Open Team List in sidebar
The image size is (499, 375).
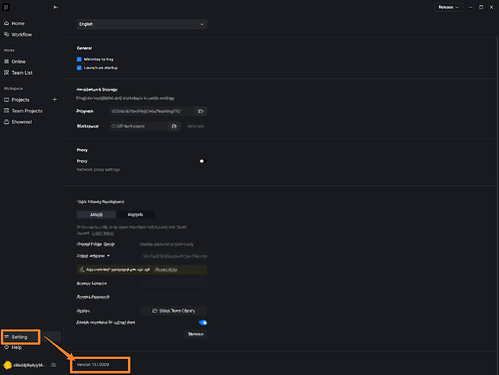pyautogui.click(x=22, y=73)
